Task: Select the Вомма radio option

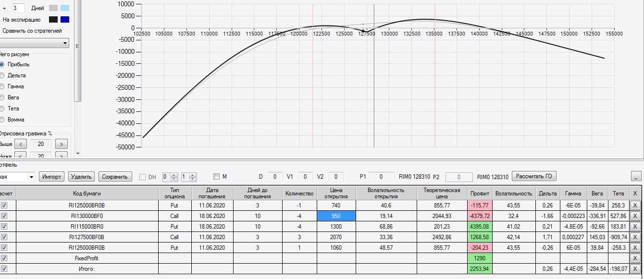Action: (2, 120)
